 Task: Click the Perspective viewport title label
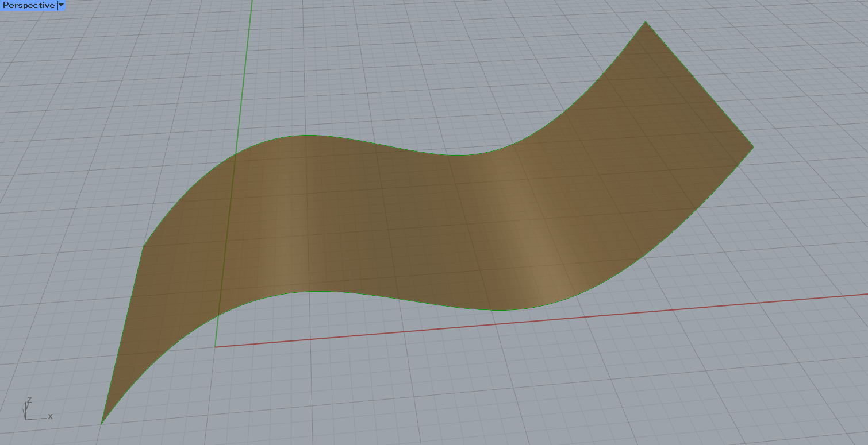pos(29,5)
